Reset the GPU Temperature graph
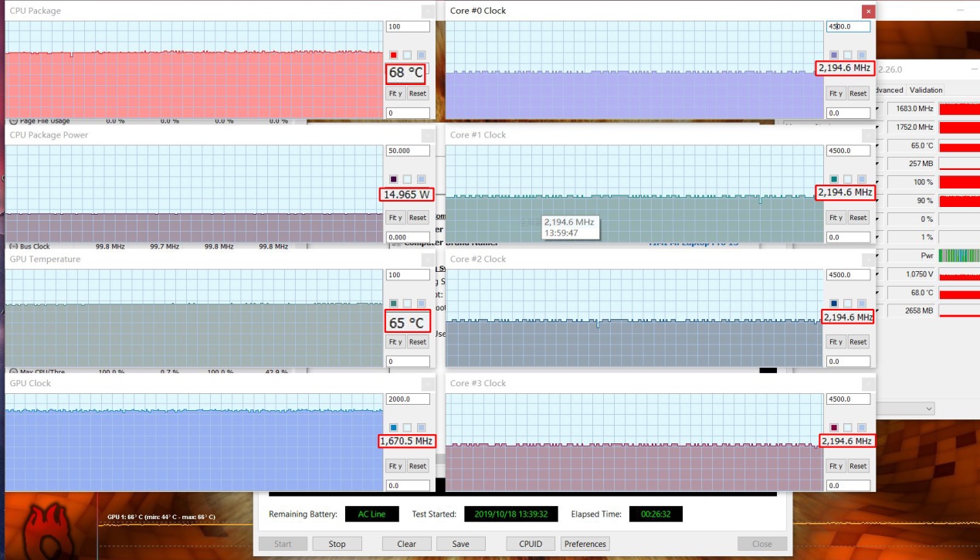This screenshot has height=560, width=980. click(418, 341)
